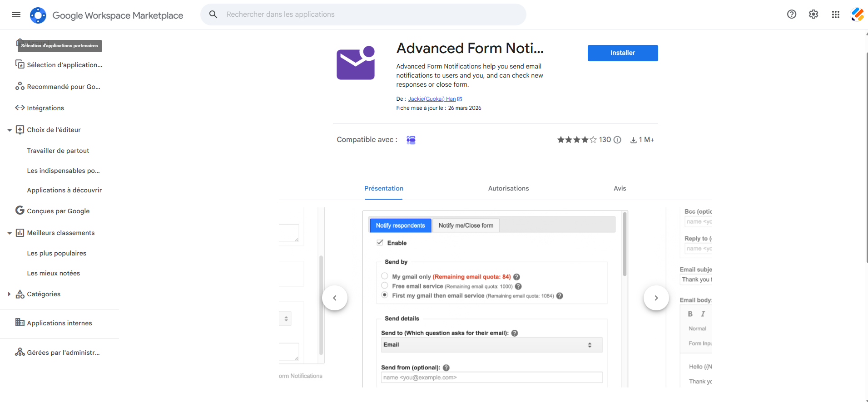Collapse the Choix de l'éditeur section

click(x=10, y=130)
